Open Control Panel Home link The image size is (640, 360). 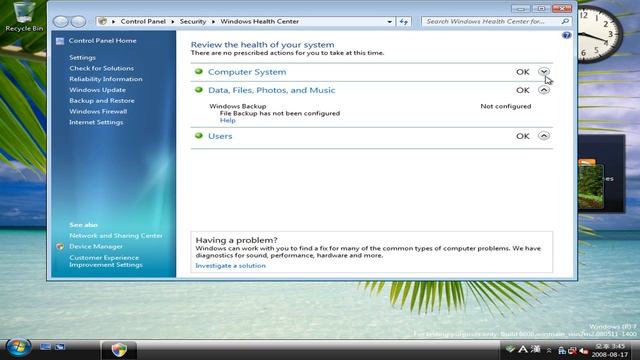[102, 40]
